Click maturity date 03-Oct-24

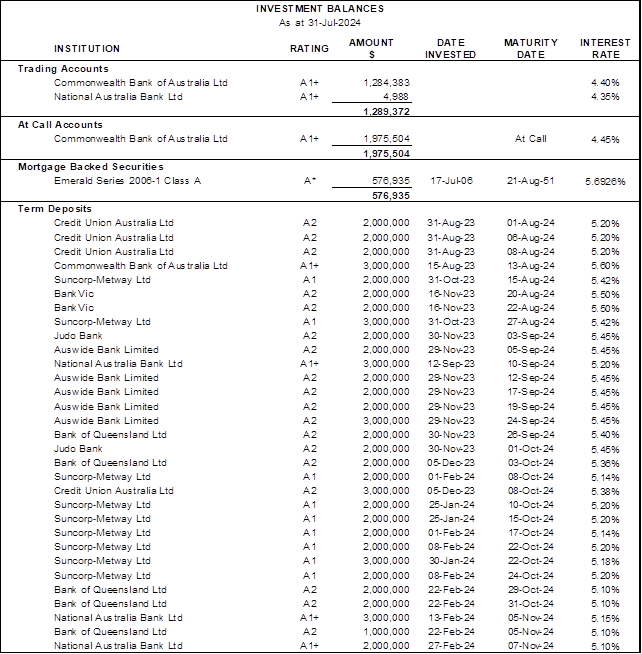pos(531,463)
